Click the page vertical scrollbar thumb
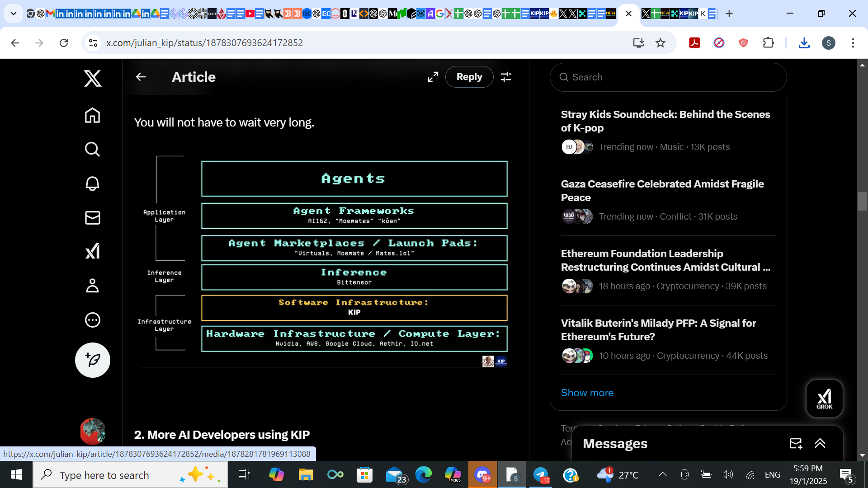Viewport: 868px width, 488px height. pos(862,202)
